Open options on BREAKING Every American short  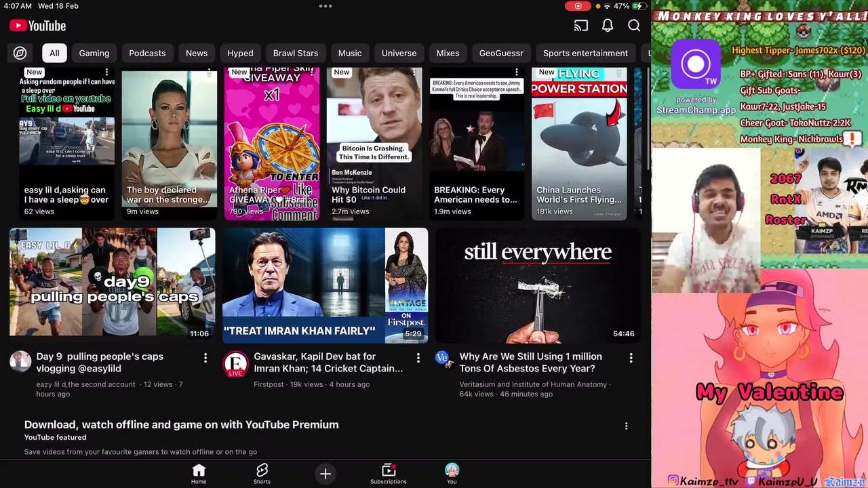(516, 72)
